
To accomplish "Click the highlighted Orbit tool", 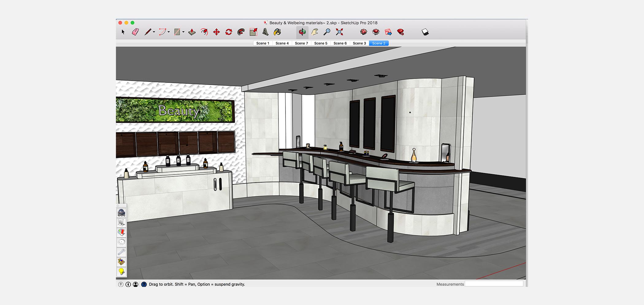I will point(302,32).
